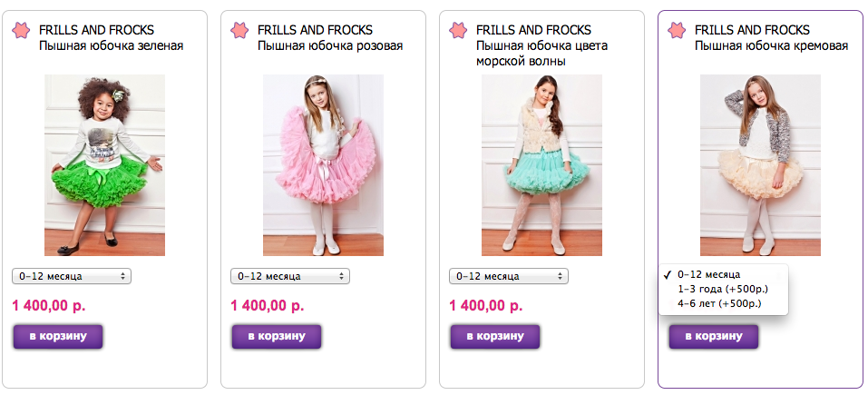
Task: Open size dropdown under pink skirt
Action: coord(290,276)
